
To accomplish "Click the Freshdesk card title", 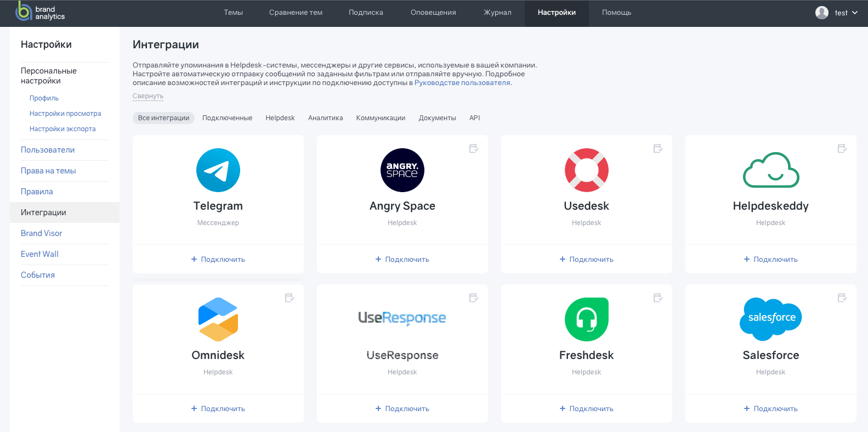I will point(587,355).
